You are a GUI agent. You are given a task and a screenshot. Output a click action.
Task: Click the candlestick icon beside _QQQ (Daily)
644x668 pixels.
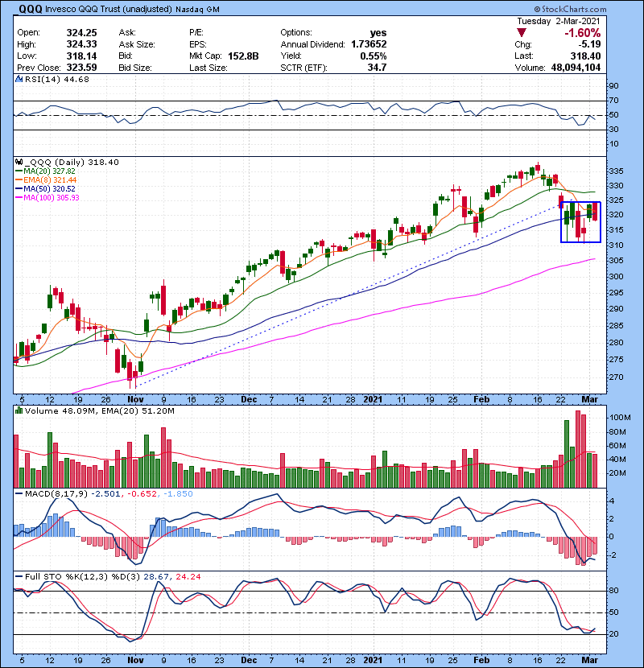(x=19, y=162)
